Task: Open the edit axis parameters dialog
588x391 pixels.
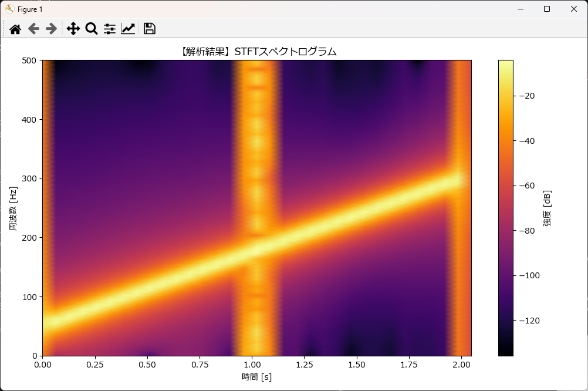Action: (128, 29)
